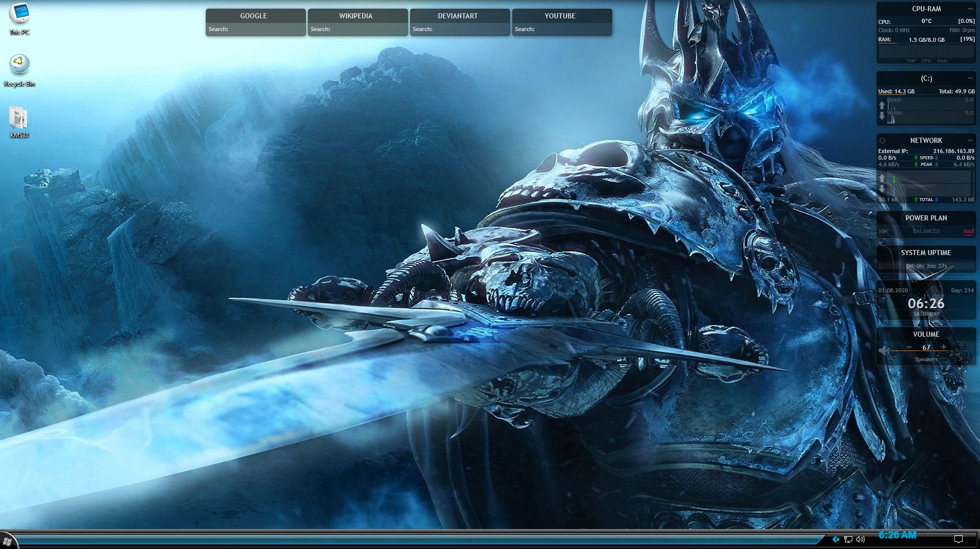
Task: Click the Speakers device label
Action: pos(926,359)
